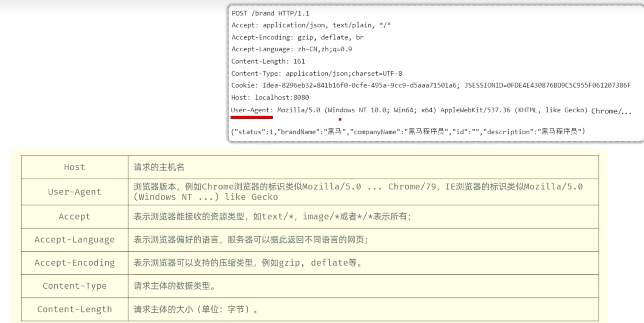The width and height of the screenshot is (644, 323).
Task: Click the Content-Type table cell
Action: 74,286
